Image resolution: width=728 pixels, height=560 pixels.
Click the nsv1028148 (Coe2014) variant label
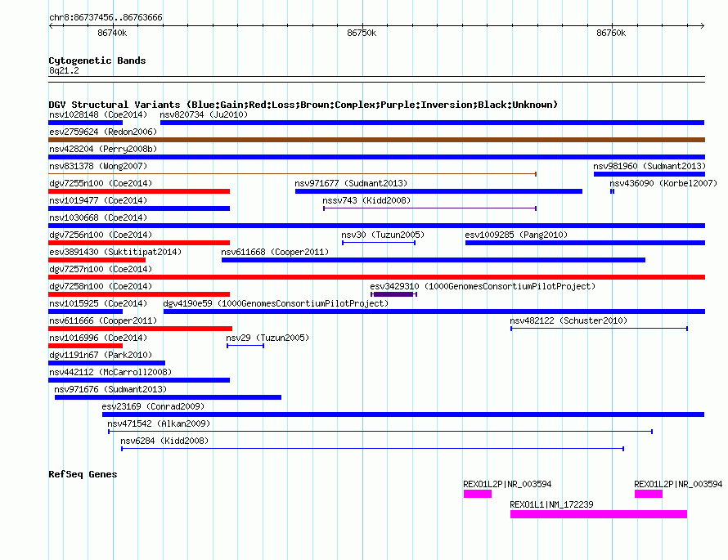(98, 114)
